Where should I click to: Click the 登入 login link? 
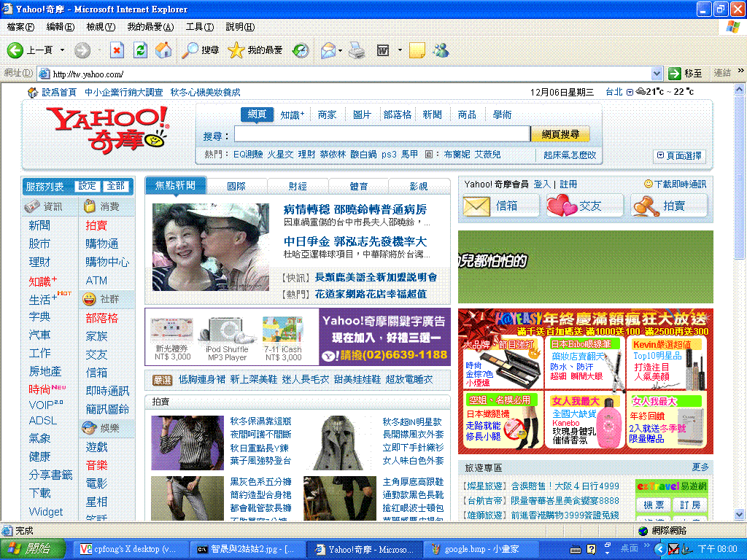click(x=542, y=184)
